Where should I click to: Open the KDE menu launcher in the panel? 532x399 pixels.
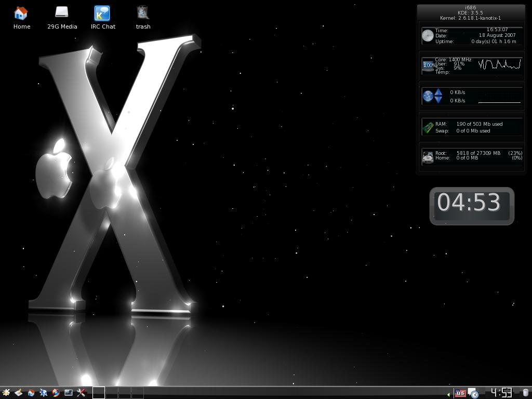coord(6,393)
